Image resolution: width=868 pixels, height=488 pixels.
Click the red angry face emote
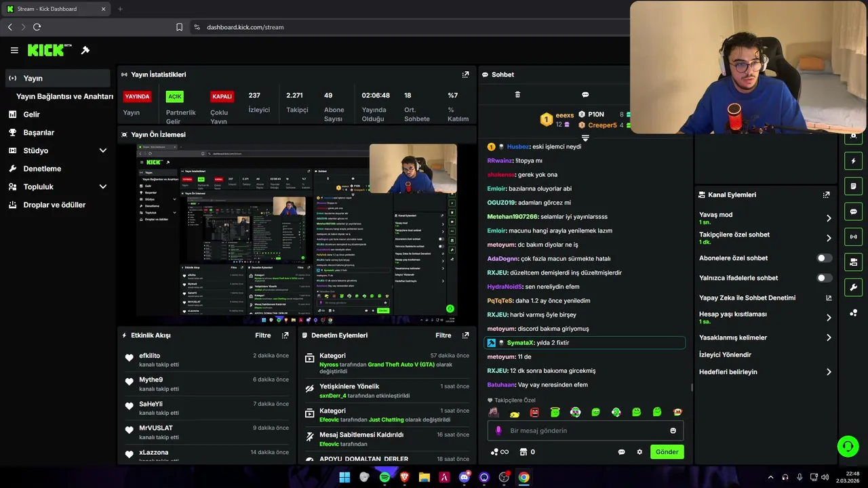click(x=534, y=412)
